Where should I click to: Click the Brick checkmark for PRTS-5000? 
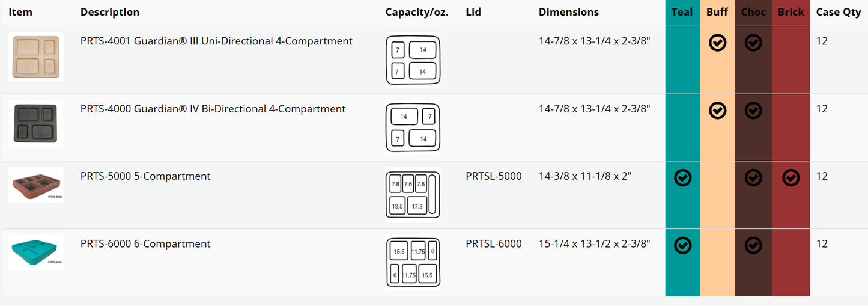(791, 177)
